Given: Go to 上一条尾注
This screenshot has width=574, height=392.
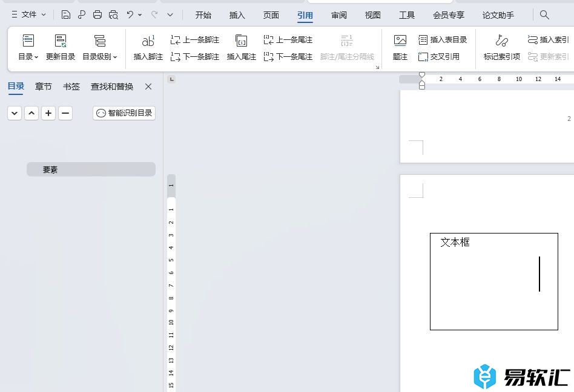Looking at the screenshot, I should tap(288, 39).
